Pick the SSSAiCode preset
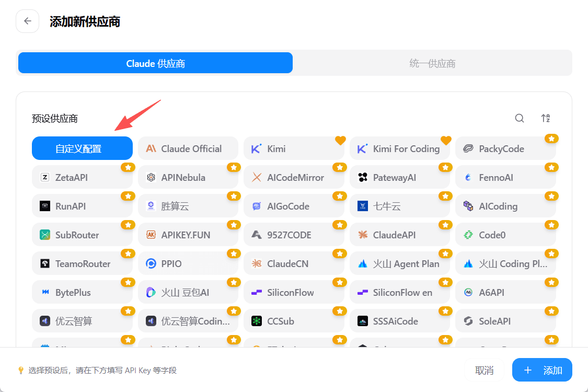588x392 pixels. 400,321
